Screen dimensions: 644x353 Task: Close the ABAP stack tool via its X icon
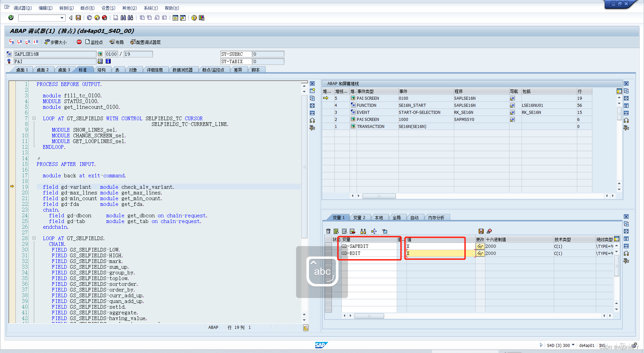(x=626, y=84)
